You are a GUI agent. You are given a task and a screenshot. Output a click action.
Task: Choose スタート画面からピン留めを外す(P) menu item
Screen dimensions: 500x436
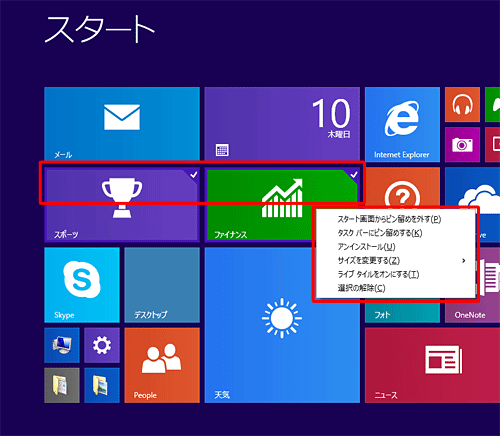(x=396, y=219)
